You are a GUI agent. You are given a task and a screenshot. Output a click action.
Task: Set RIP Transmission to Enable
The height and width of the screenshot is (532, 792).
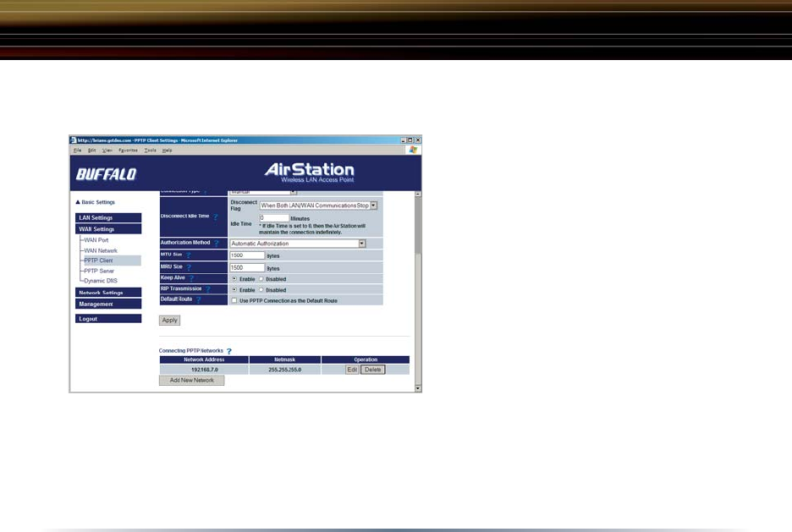[x=234, y=290]
